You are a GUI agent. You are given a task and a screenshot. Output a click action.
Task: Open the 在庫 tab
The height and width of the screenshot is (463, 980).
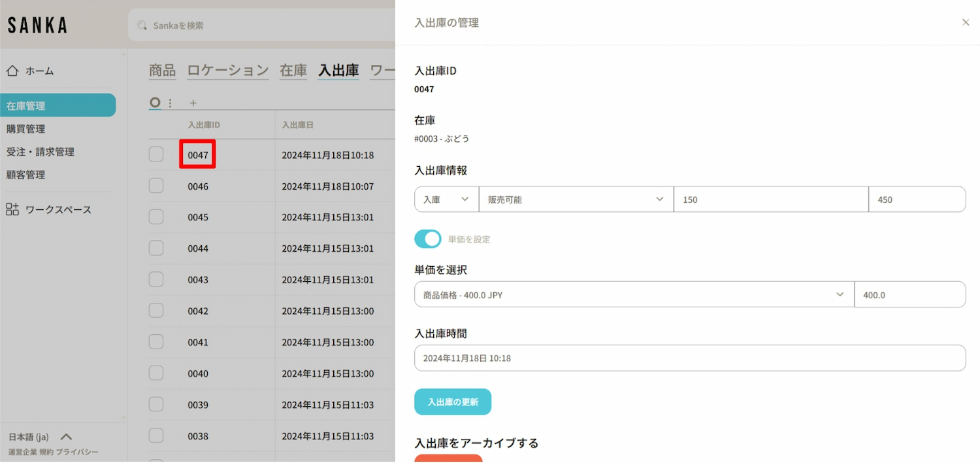coord(293,71)
